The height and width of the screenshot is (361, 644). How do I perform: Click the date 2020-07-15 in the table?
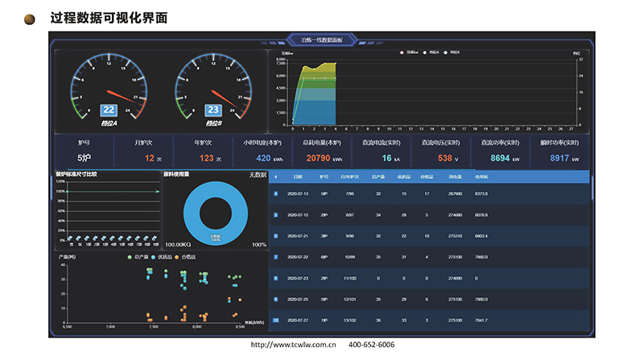[x=297, y=215]
